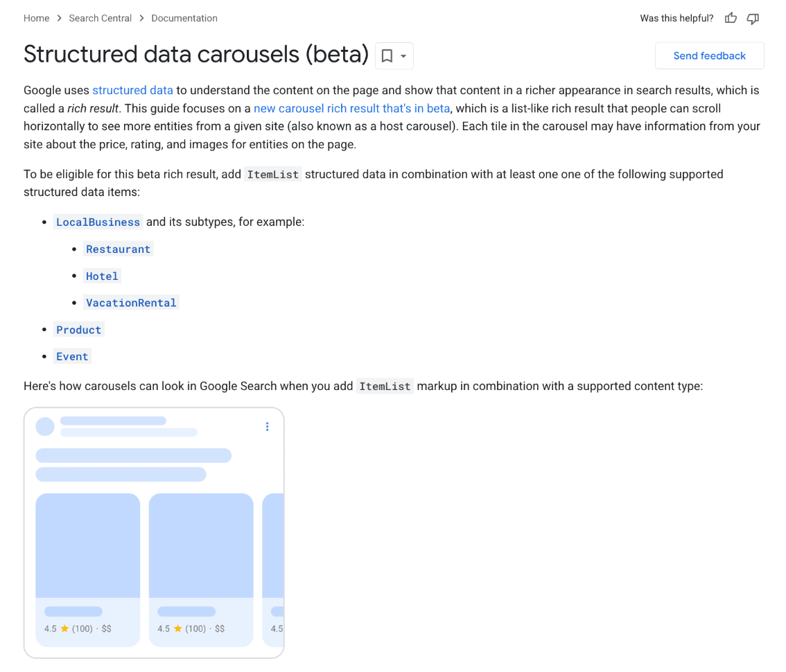Click the thumbs down icon next to 'Was this helpful?'

tap(753, 19)
